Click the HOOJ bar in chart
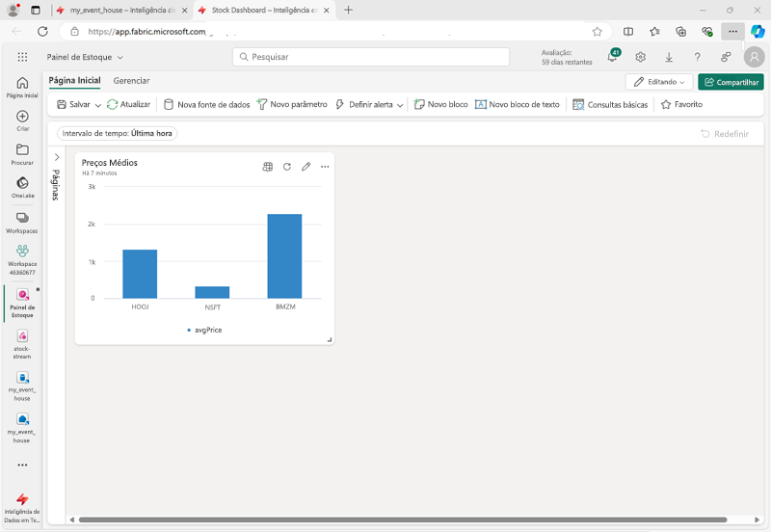 click(140, 274)
